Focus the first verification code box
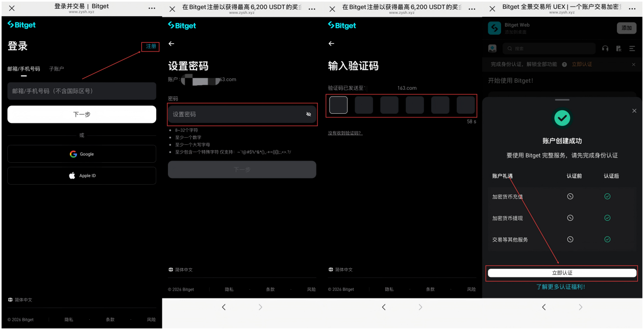This screenshot has width=644, height=330. coord(338,105)
